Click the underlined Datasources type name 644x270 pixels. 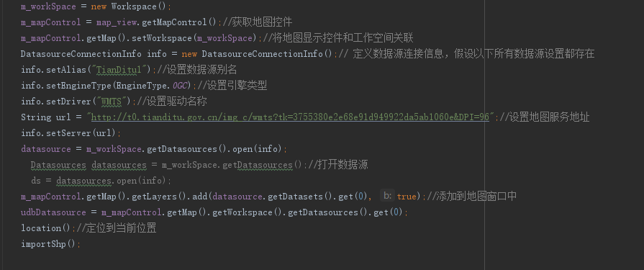click(58, 165)
